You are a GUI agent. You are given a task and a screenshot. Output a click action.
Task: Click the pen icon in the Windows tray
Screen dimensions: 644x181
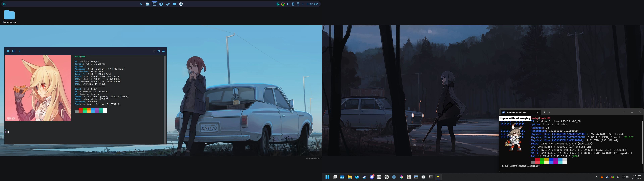click(x=618, y=177)
